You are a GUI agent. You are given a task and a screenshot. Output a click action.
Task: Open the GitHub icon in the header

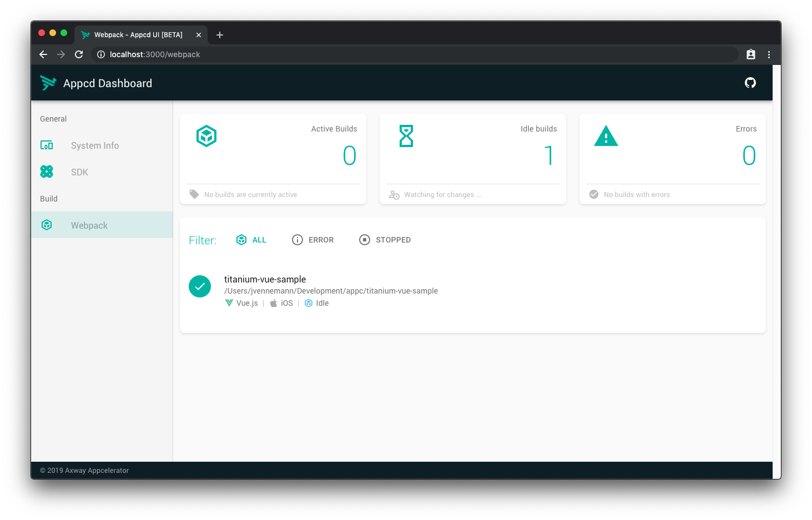(x=750, y=83)
